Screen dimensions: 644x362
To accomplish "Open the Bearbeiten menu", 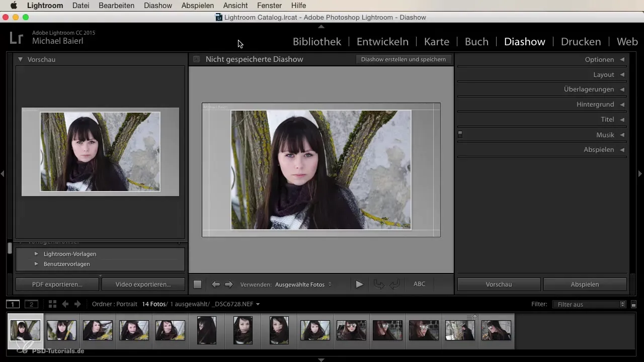I will [x=117, y=6].
